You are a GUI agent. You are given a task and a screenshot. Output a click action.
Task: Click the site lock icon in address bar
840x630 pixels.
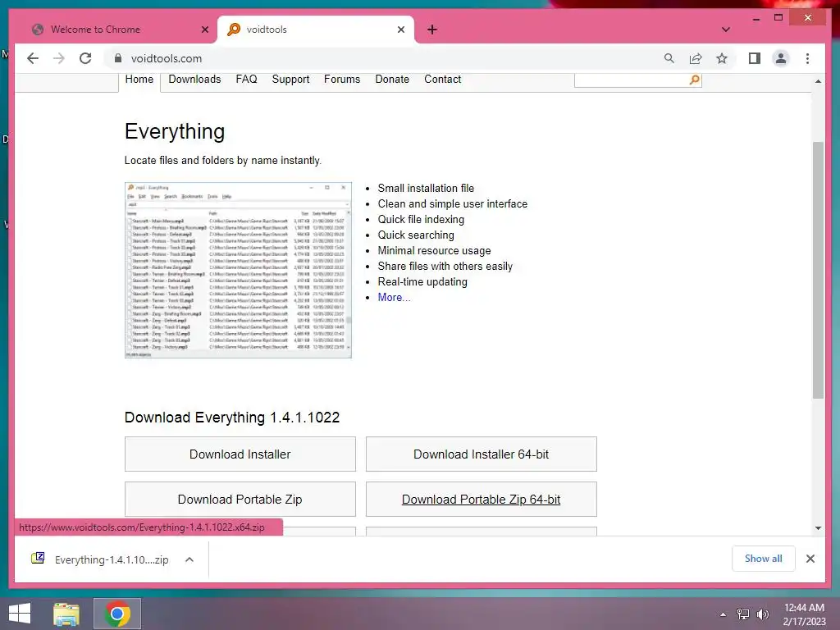[x=118, y=58]
